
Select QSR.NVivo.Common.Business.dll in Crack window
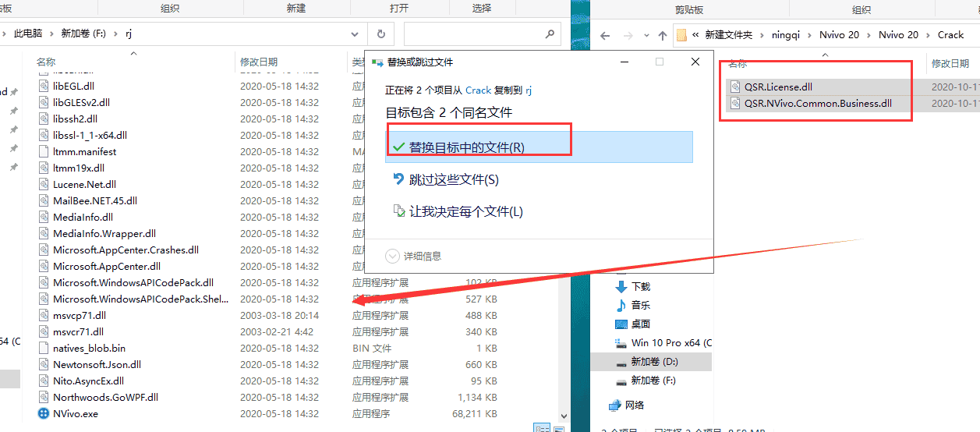[819, 103]
